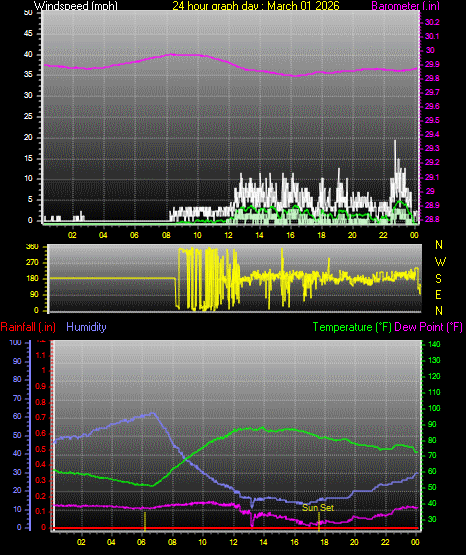Click the '0.5' rainfall axis value
The image size is (466, 555).
point(41,449)
